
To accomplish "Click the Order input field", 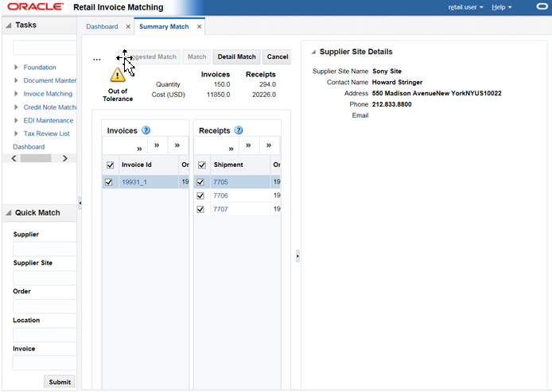I will (x=45, y=306).
